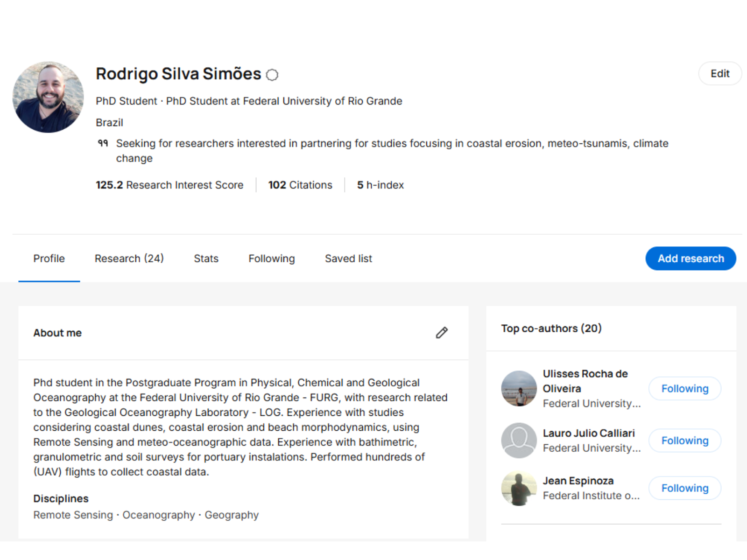Go to the Following tab
Screen dimensions: 747x560
click(271, 259)
